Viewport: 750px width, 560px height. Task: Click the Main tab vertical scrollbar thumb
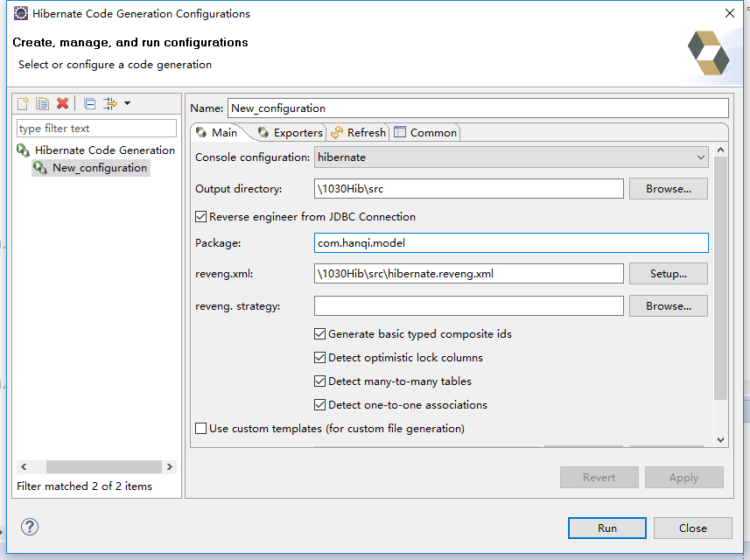(x=721, y=278)
